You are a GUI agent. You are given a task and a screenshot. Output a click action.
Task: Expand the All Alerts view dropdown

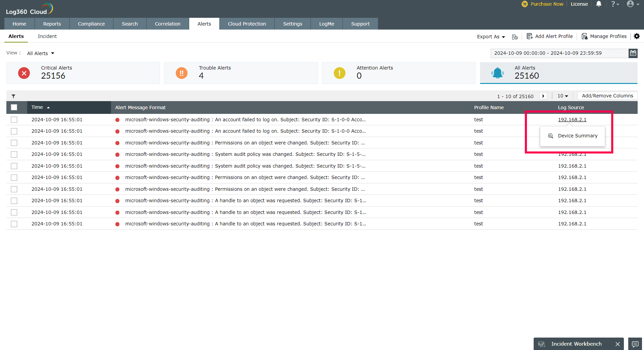pos(41,53)
